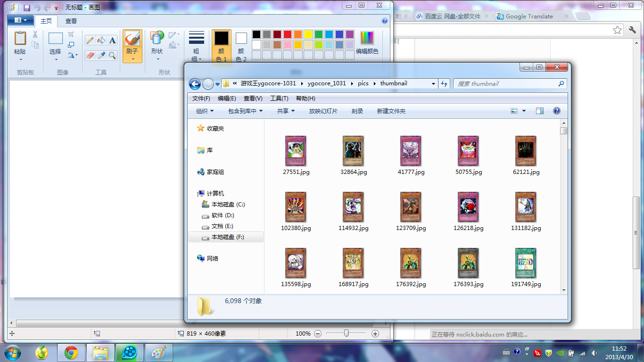Click the Zoom in plus button in Paint

(x=375, y=334)
